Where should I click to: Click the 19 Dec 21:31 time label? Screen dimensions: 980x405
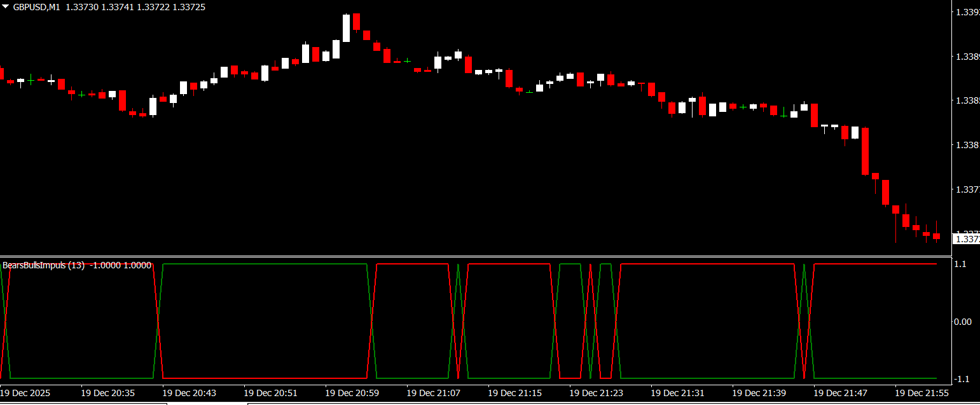click(x=677, y=394)
